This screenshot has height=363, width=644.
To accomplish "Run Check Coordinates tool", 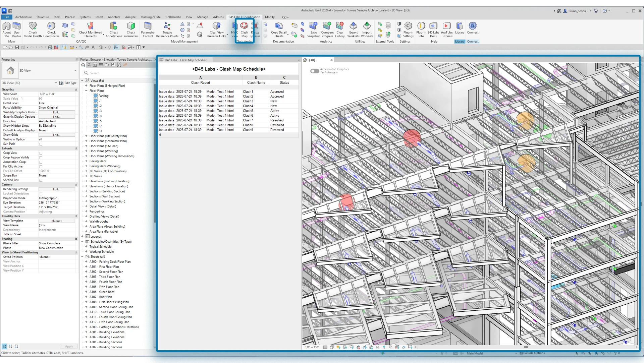I will click(x=51, y=29).
